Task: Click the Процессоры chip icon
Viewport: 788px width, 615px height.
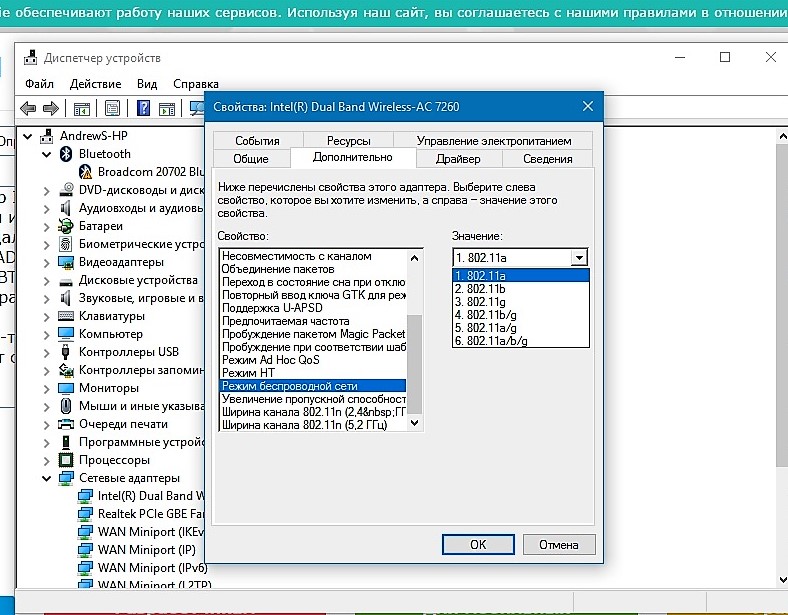Action: pos(66,460)
